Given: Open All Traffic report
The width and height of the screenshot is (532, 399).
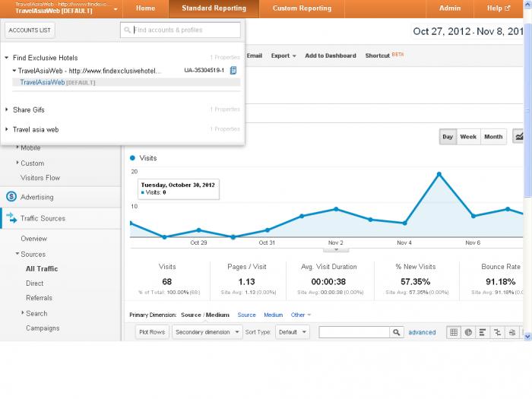Looking at the screenshot, I should [x=42, y=269].
